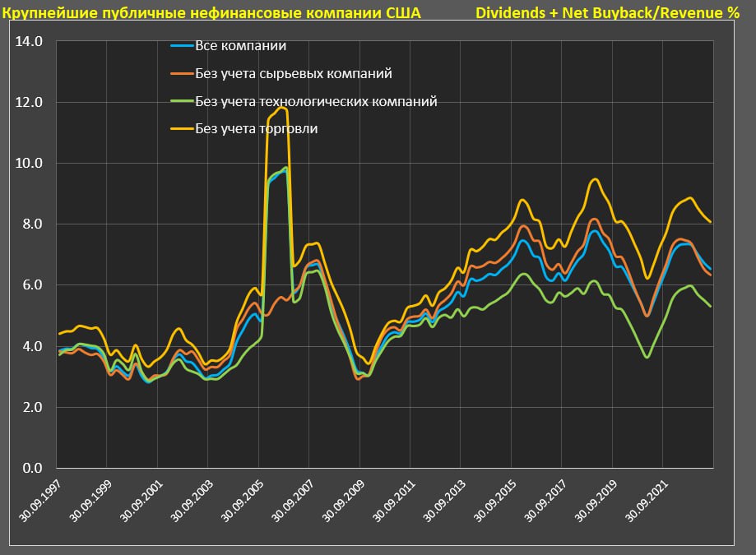Click the 30.09.2013 x-axis date label
Image resolution: width=756 pixels, height=555 pixels.
click(x=444, y=500)
